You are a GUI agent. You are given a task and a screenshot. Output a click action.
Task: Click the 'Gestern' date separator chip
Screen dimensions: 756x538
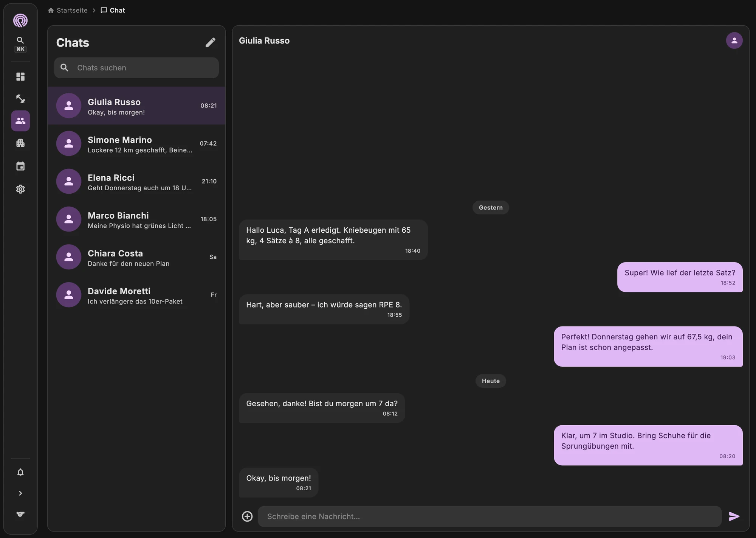click(491, 207)
